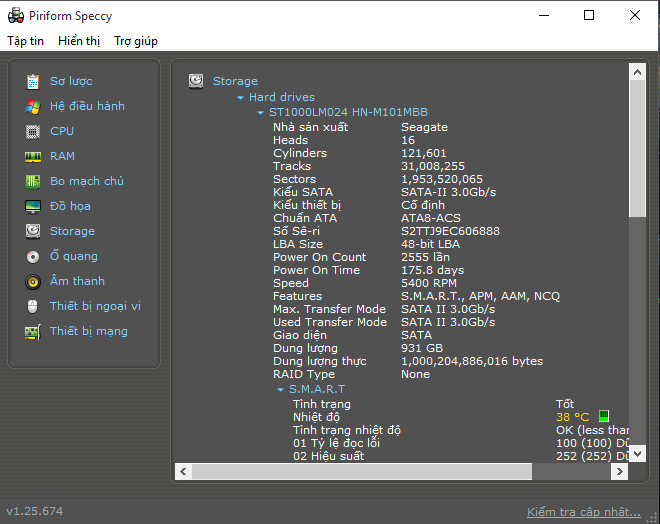Select the CPU icon in sidebar
Image resolution: width=660 pixels, height=524 pixels.
click(33, 131)
